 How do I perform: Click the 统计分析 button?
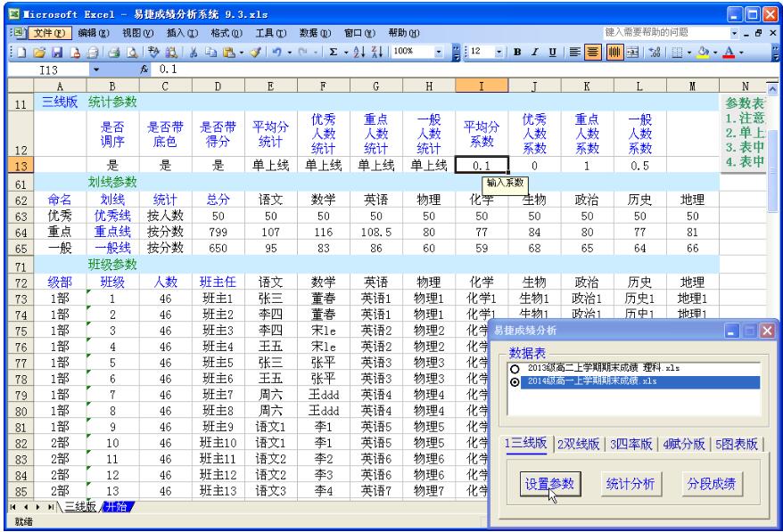click(x=631, y=484)
